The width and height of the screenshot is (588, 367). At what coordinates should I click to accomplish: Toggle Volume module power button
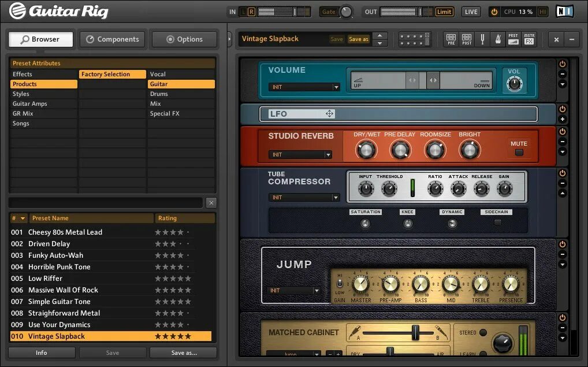[x=562, y=64]
